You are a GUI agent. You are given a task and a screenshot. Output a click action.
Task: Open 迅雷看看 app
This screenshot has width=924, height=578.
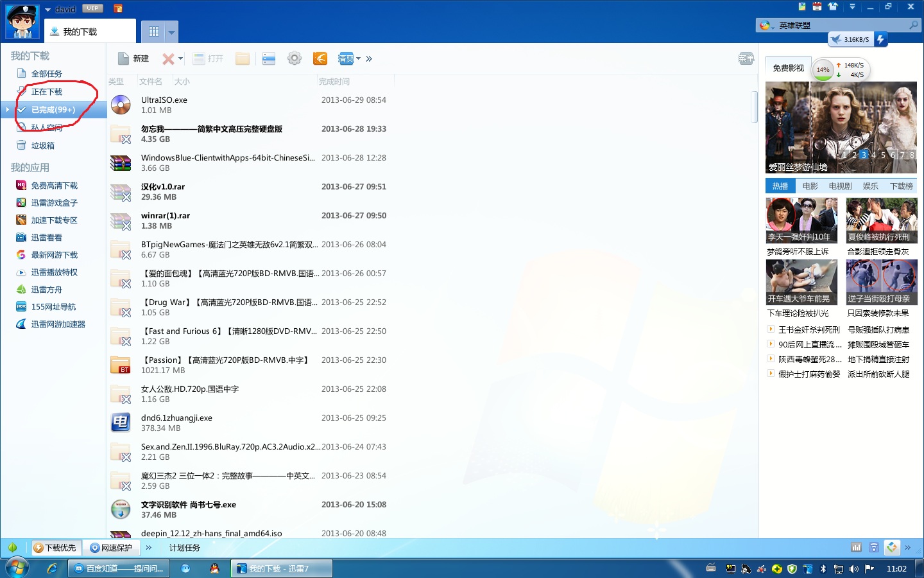click(x=46, y=238)
